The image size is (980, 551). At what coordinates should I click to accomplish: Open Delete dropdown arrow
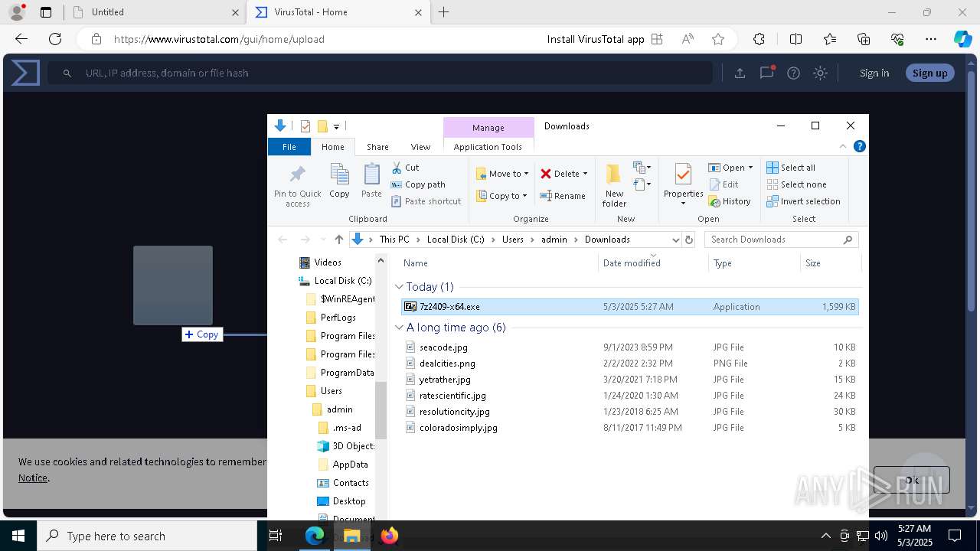pyautogui.click(x=585, y=174)
